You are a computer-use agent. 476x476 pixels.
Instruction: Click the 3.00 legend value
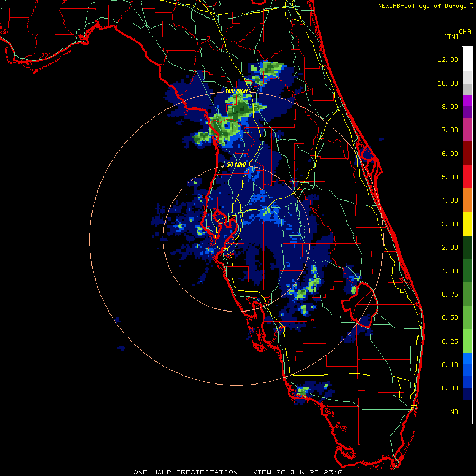[450, 224]
